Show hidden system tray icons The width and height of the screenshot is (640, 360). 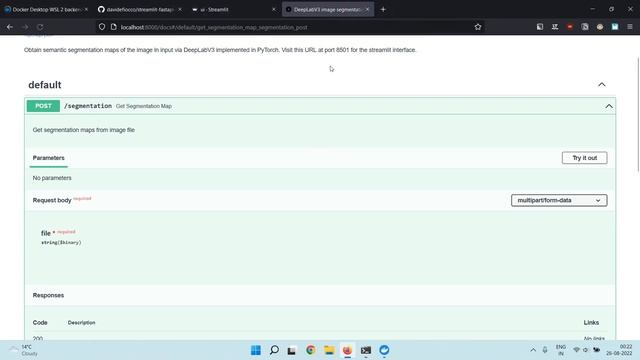coord(533,350)
